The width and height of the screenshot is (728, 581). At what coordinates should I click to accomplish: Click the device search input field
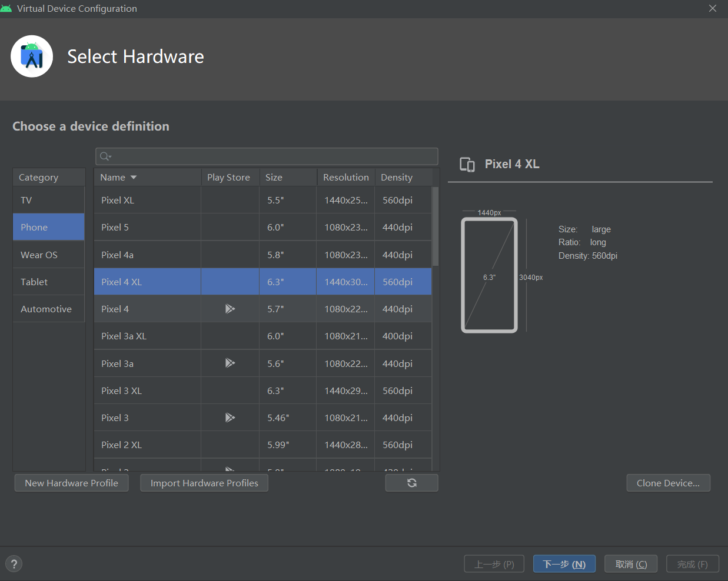click(267, 156)
